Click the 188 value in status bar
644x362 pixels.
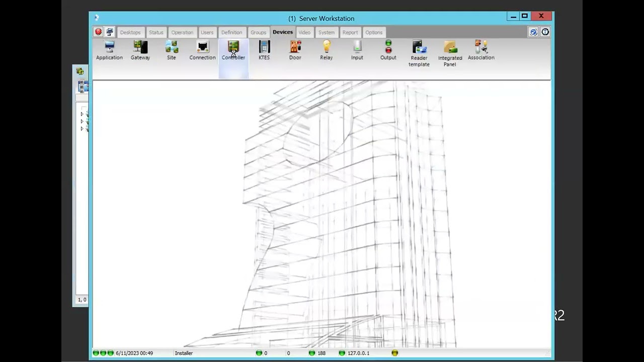point(321,353)
